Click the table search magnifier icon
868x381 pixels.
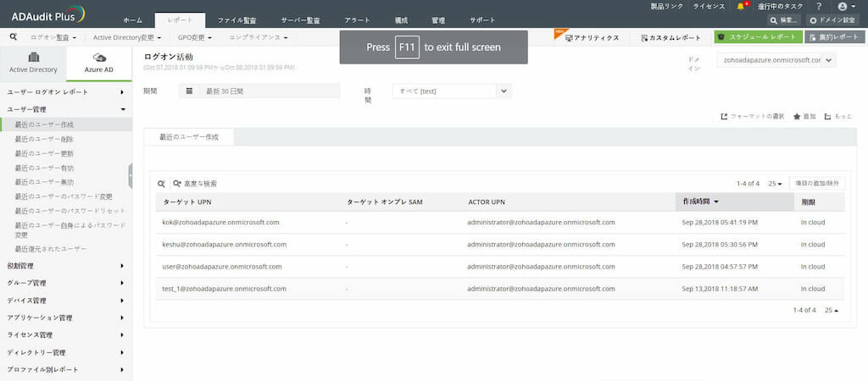pyautogui.click(x=161, y=184)
